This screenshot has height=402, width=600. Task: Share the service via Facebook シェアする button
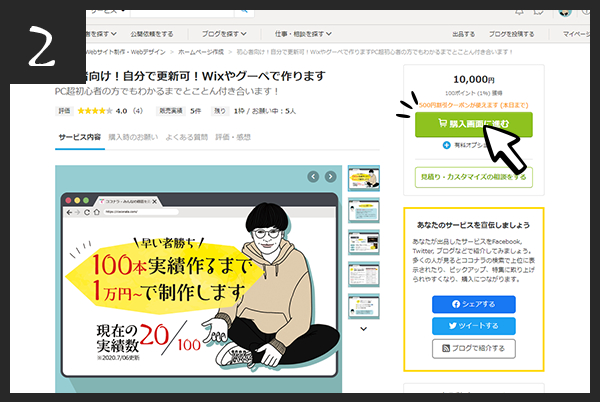tap(473, 304)
